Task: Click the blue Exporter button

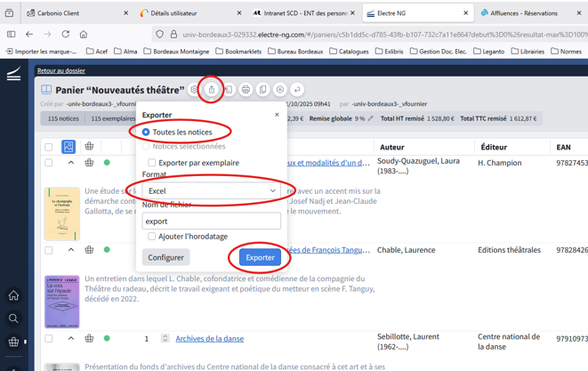Action: (260, 257)
